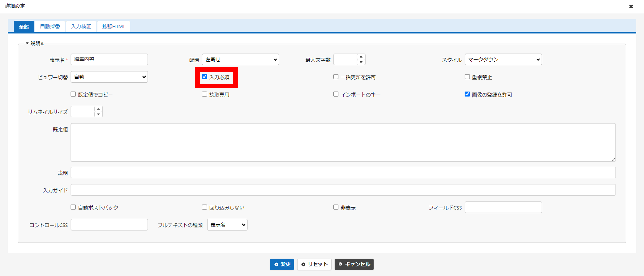Viewport: 644px width, 276px height.
Task: Check the 読取専用 checkbox
Action: 205,94
